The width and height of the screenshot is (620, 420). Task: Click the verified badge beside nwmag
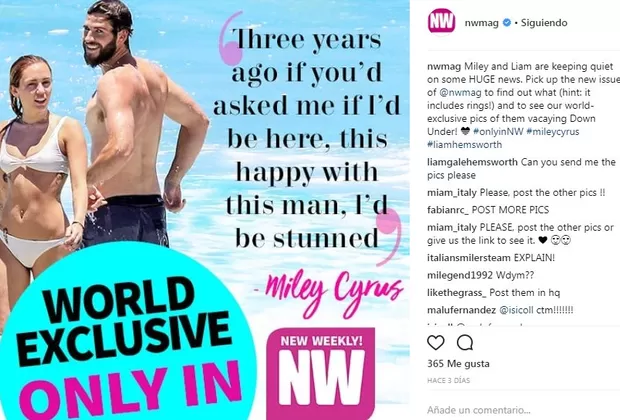[x=507, y=23]
